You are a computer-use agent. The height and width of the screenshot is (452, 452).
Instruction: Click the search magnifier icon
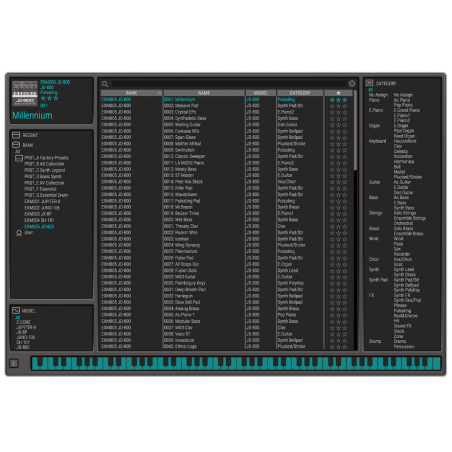click(x=105, y=84)
